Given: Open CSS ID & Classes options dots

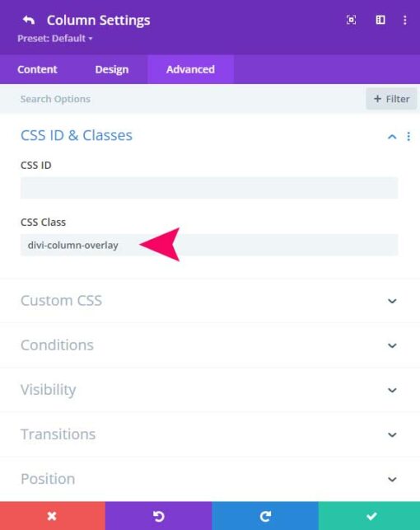Looking at the screenshot, I should pyautogui.click(x=408, y=136).
